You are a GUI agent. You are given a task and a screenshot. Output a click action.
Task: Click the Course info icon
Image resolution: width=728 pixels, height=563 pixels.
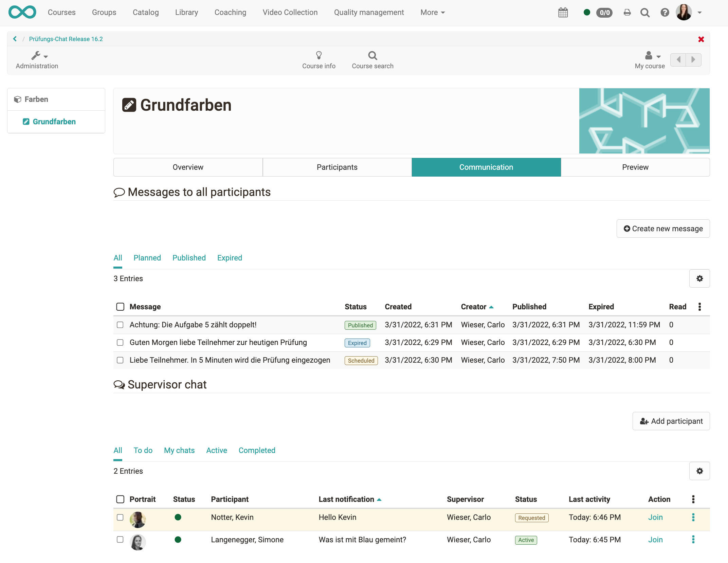(319, 59)
